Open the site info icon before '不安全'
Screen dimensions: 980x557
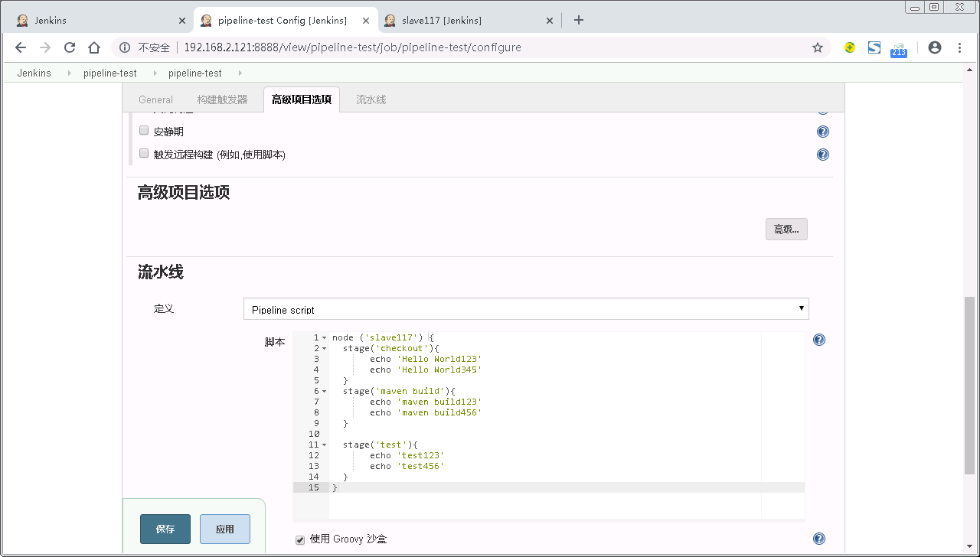click(125, 47)
